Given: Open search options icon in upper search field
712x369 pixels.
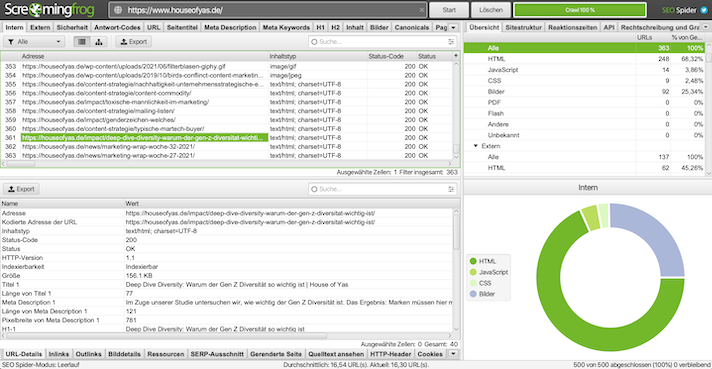Looking at the screenshot, I should (x=451, y=42).
